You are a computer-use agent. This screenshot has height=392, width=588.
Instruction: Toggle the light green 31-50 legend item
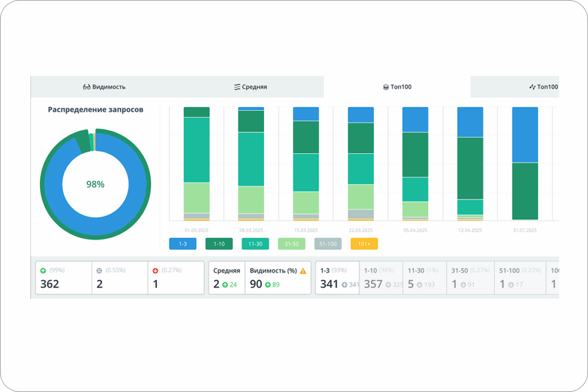pos(291,243)
